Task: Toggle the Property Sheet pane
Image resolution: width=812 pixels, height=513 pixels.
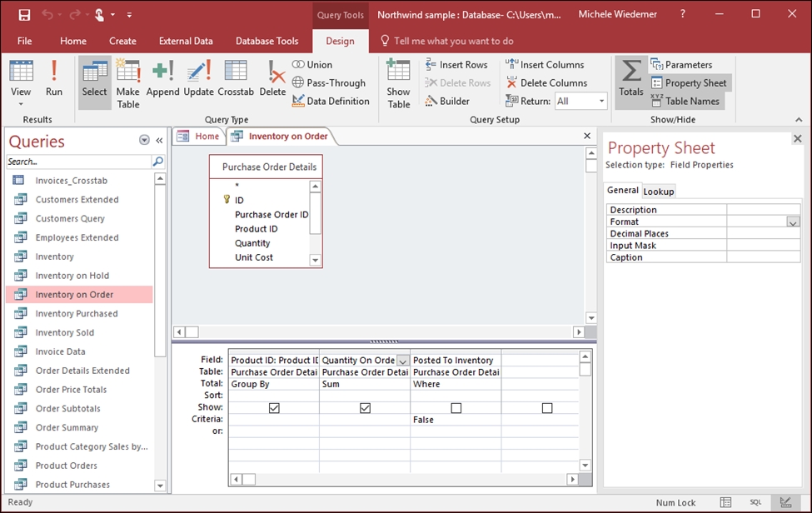Action: click(x=689, y=82)
